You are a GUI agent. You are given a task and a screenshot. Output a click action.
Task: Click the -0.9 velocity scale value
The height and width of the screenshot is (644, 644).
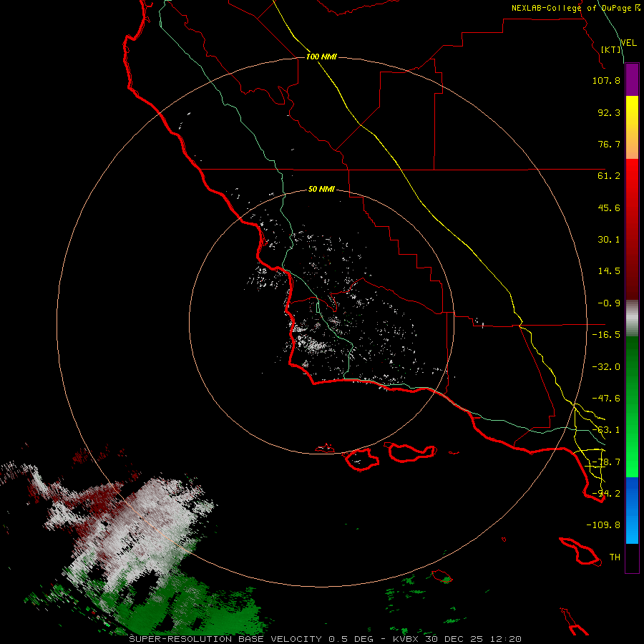pos(609,303)
